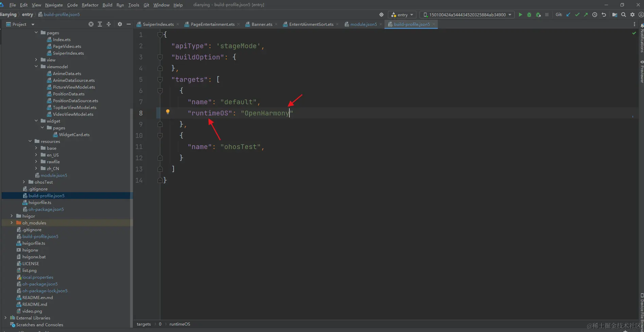Select WidgetCard.ets in the project tree

pos(74,134)
